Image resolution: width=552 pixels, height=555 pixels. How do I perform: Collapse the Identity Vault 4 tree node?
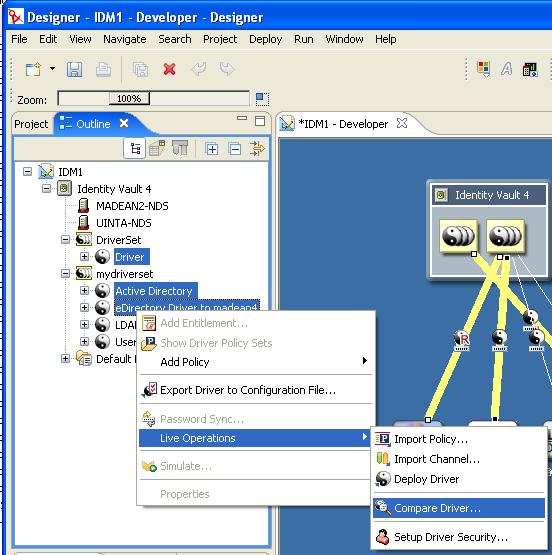point(46,189)
